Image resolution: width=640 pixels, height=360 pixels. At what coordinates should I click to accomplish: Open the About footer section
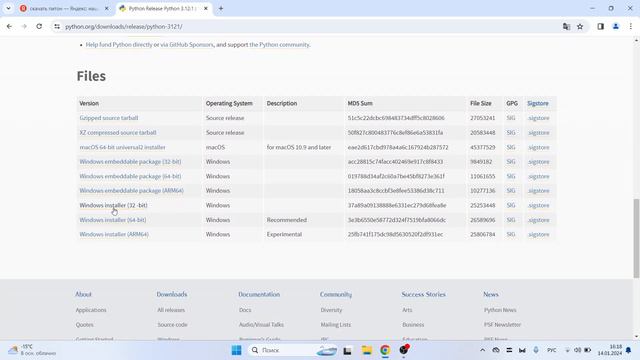pyautogui.click(x=83, y=294)
